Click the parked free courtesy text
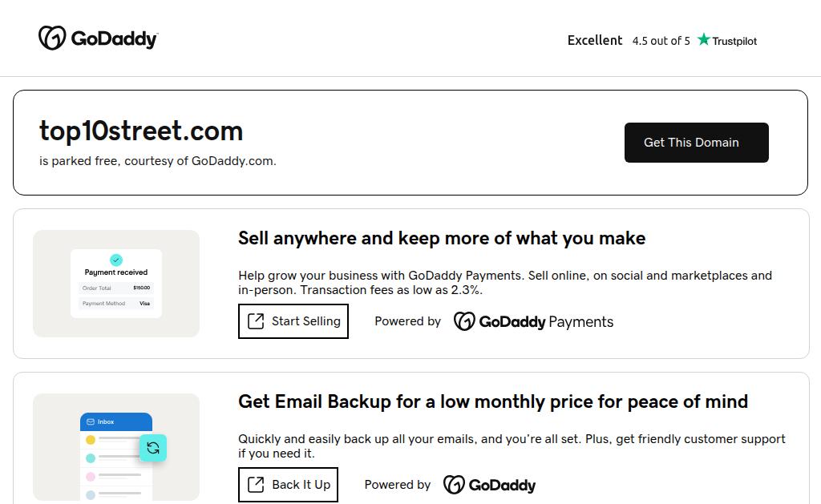 click(x=158, y=161)
